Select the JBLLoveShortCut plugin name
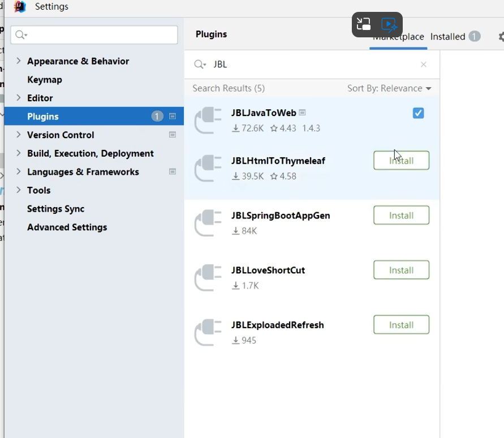504x438 pixels. [268, 270]
